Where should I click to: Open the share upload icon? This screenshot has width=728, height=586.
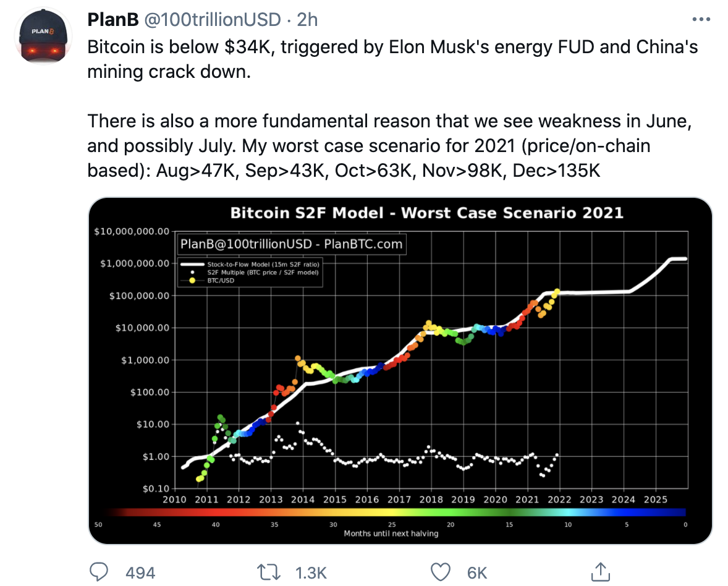[600, 572]
